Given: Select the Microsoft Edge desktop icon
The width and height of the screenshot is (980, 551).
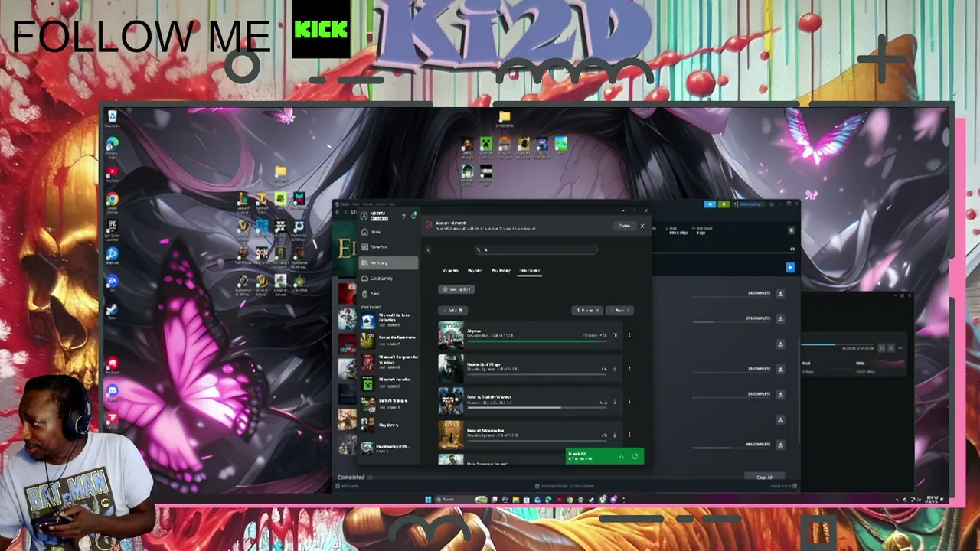Looking at the screenshot, I should [113, 145].
